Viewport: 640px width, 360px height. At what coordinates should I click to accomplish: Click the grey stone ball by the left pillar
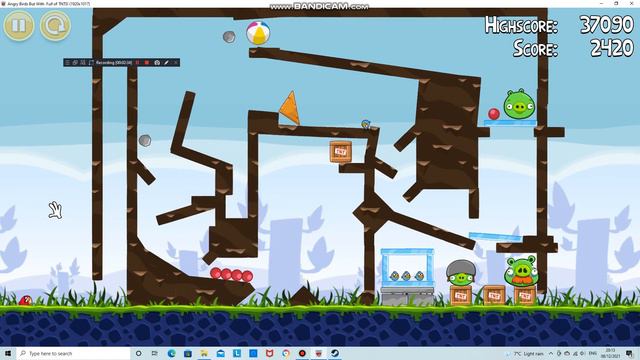pos(145,141)
